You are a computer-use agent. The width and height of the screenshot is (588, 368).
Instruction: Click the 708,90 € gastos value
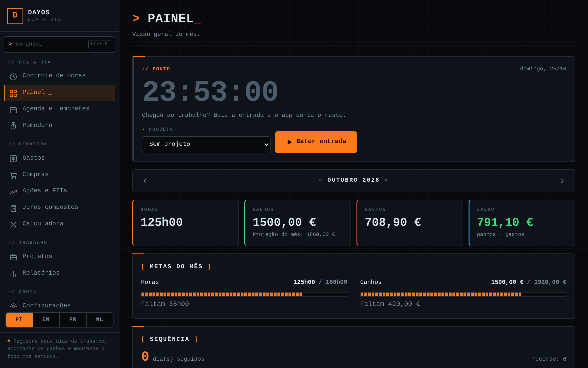[393, 222]
